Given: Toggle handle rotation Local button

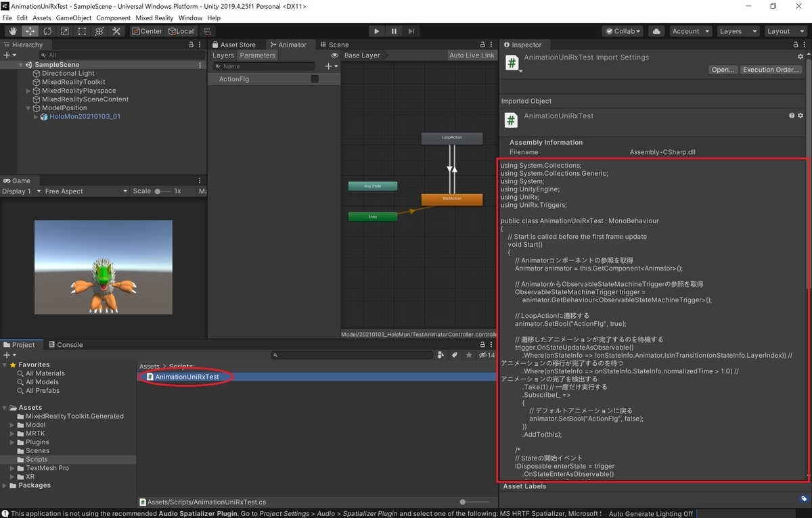Looking at the screenshot, I should [x=181, y=31].
